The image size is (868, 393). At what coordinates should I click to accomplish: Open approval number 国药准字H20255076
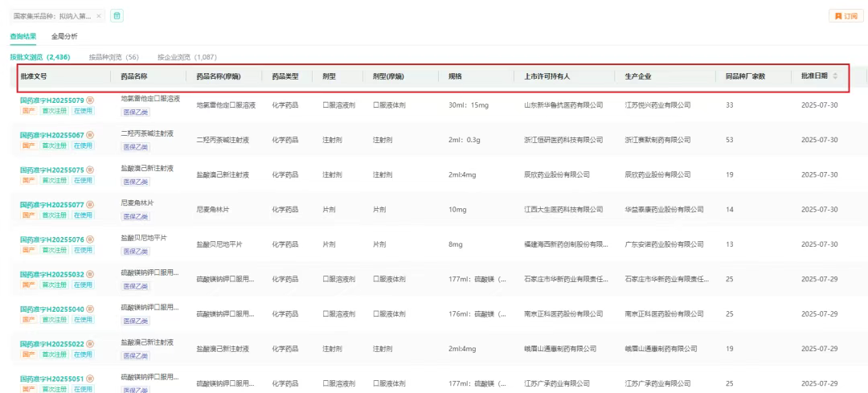point(52,240)
